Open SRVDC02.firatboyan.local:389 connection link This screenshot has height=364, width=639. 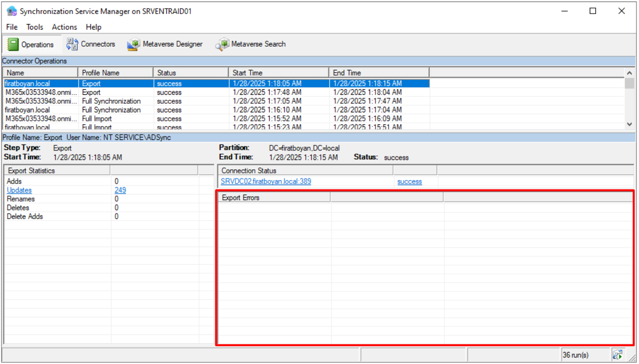pyautogui.click(x=266, y=181)
